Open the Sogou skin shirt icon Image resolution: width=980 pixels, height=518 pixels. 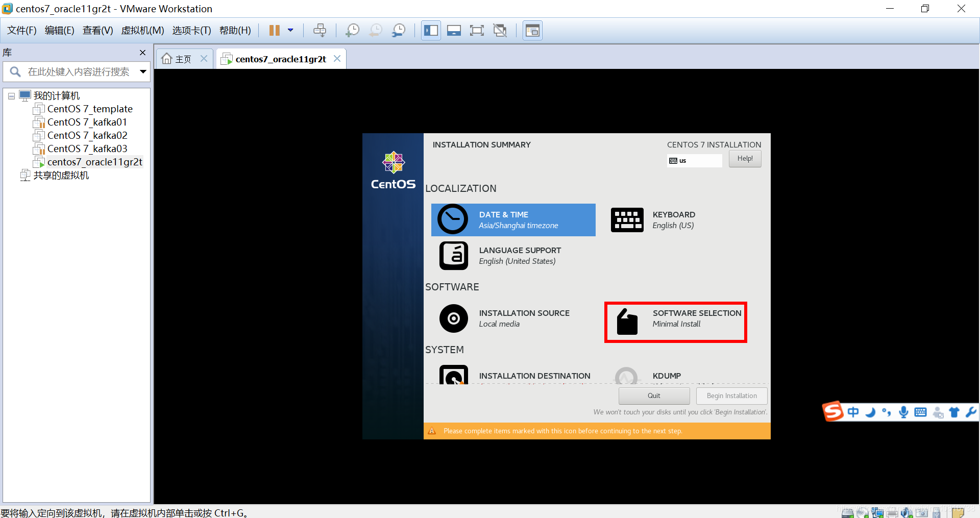(x=954, y=412)
